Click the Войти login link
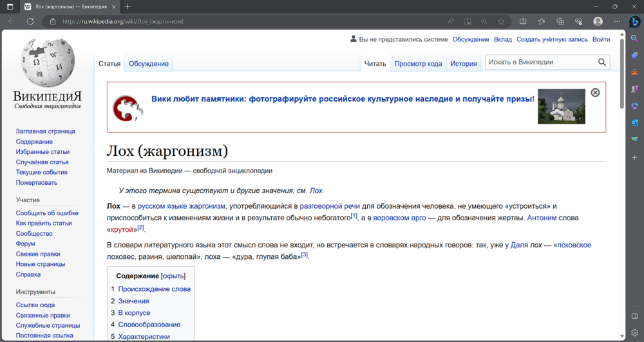Image resolution: width=644 pixels, height=342 pixels. tap(601, 39)
